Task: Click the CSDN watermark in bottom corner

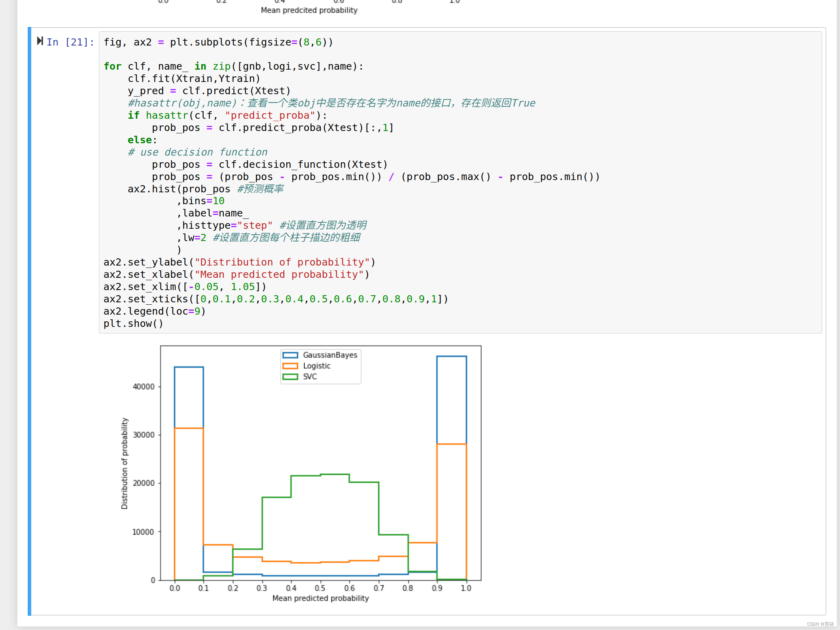Action: tap(820, 624)
